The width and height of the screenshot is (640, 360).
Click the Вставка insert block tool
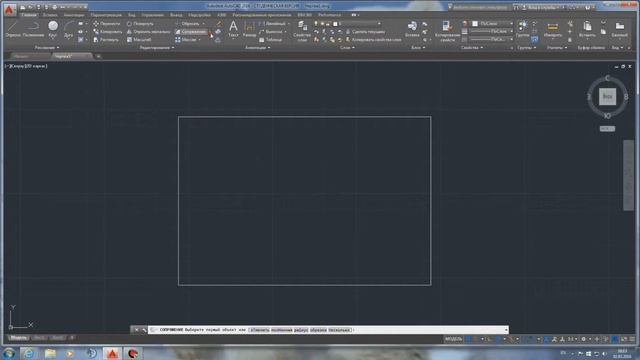[x=412, y=29]
